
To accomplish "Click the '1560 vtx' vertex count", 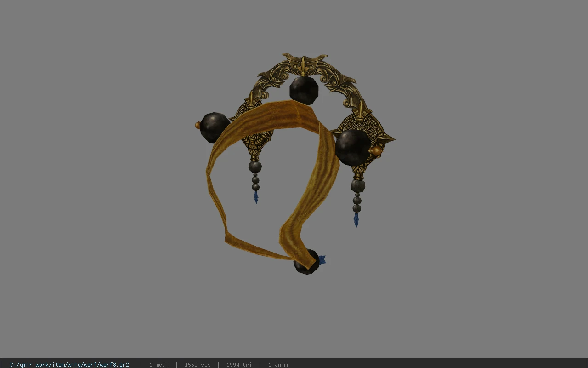I will (x=198, y=365).
